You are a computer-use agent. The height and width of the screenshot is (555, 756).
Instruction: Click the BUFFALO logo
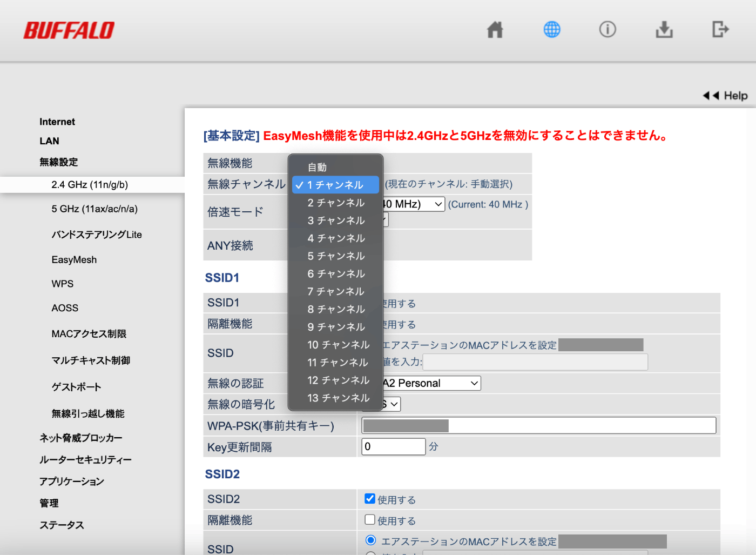[x=69, y=30]
